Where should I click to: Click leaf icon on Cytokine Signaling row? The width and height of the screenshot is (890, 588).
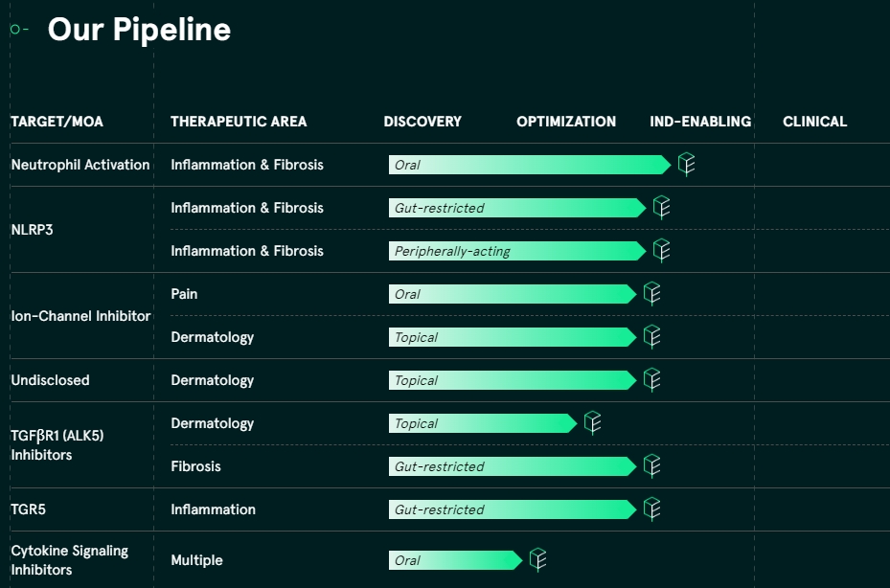pos(538,560)
